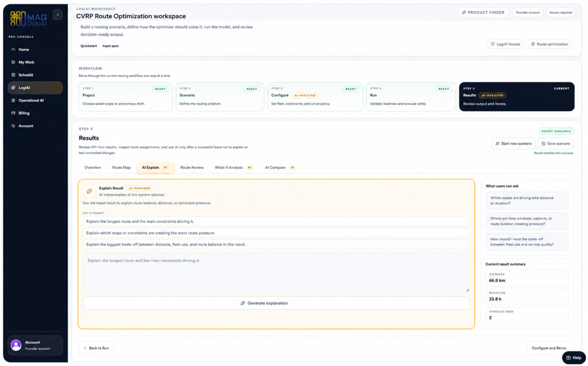Click the 66.8 km distance value
This screenshot has width=588, height=366.
coord(497,280)
